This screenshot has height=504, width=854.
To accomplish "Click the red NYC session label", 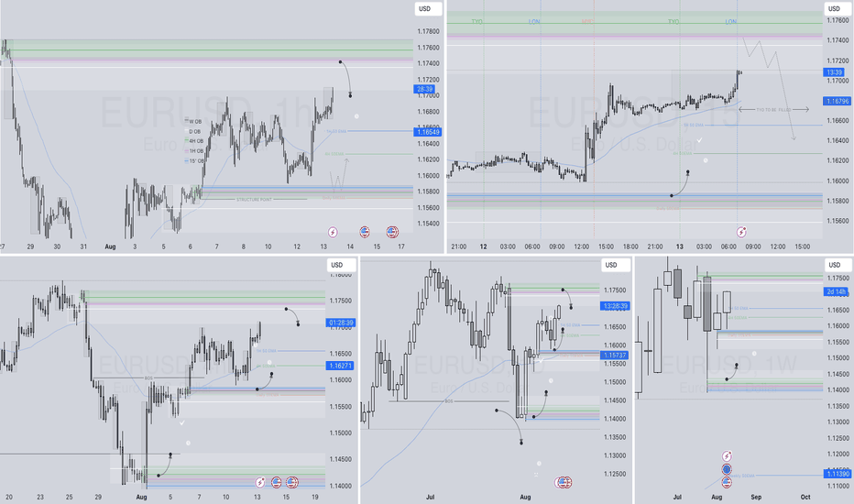I will tap(586, 22).
